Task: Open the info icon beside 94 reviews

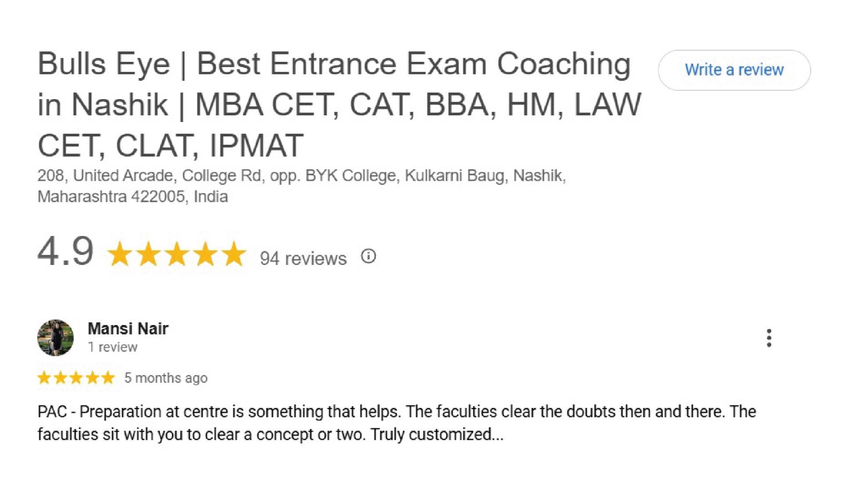Action: click(x=368, y=256)
